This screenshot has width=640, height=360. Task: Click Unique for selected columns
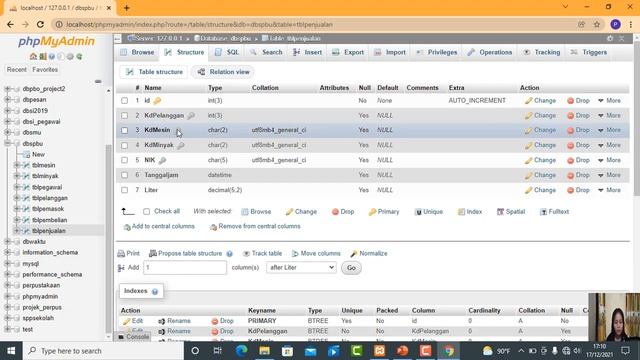429,212
